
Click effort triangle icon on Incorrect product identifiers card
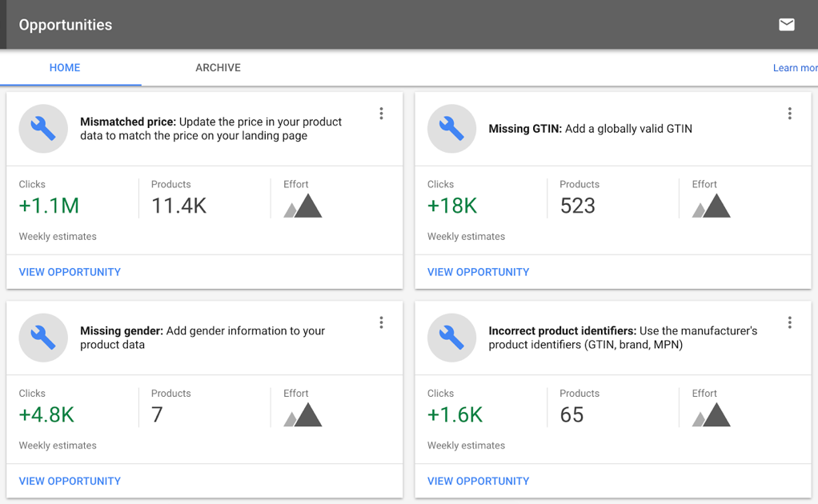pos(711,415)
